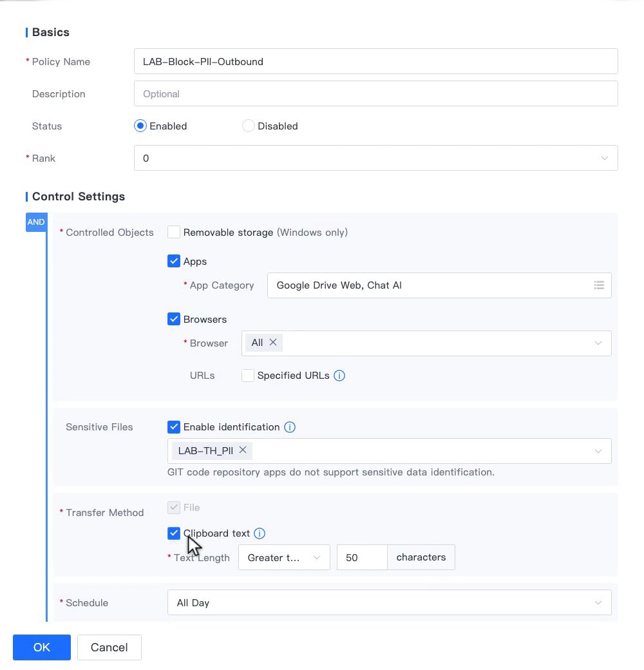Click the OK button
The width and height of the screenshot is (644, 670).
[42, 647]
